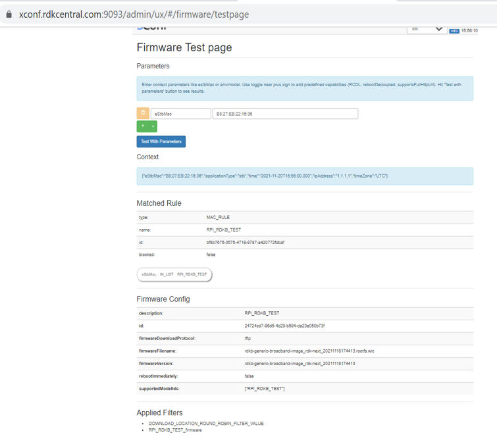Screen dimensions: 497x448
Task: Click the MAC address value input field
Action: [x=285, y=114]
